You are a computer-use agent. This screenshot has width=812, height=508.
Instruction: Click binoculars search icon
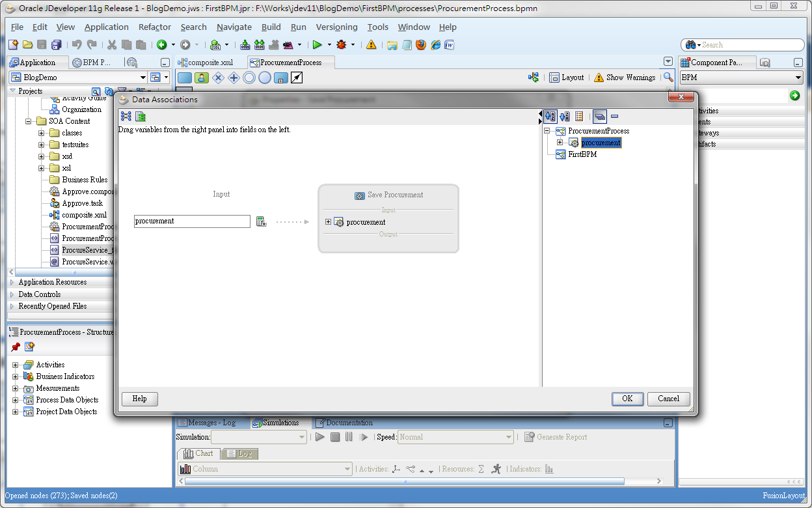click(x=691, y=45)
